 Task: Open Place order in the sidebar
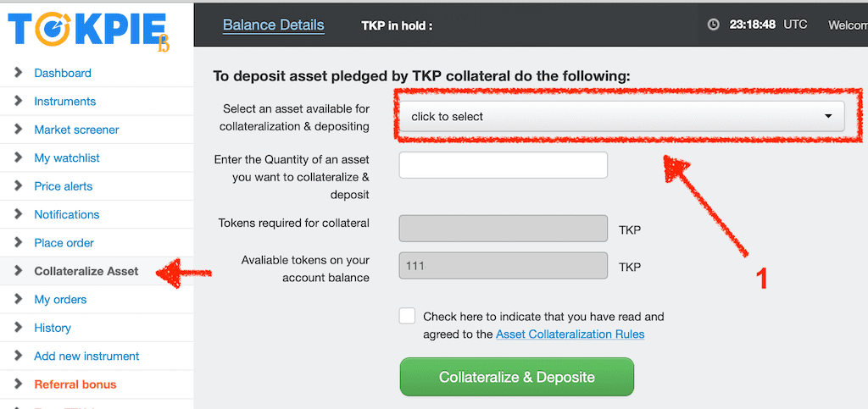pos(64,243)
